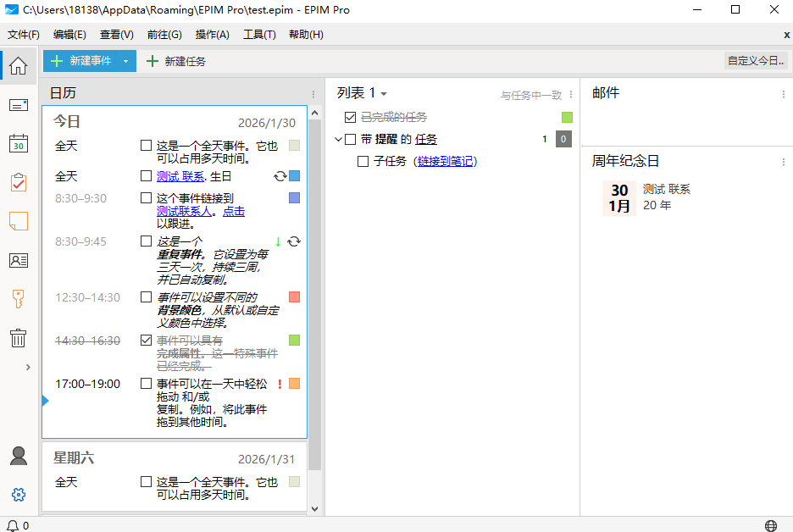Viewport: 793px width, 532px height.
Task: Check the 带 提醒 的 任务 checkbox
Action: coord(350,139)
